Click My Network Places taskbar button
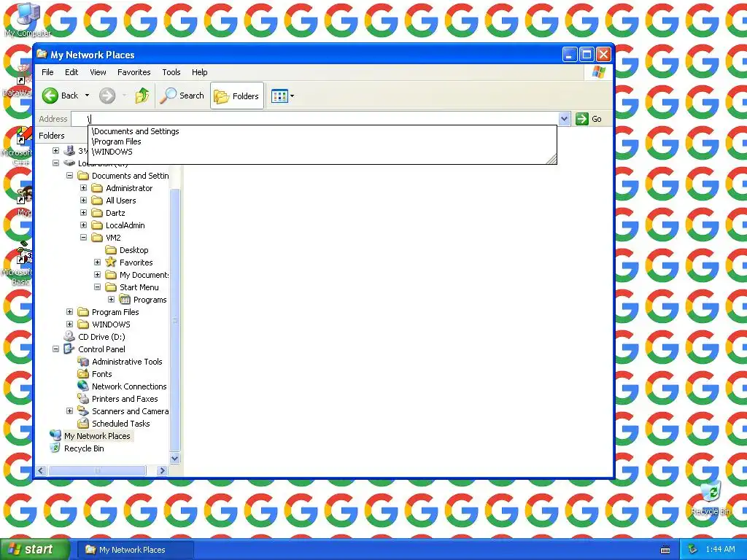The height and width of the screenshot is (560, 747). pyautogui.click(x=136, y=550)
